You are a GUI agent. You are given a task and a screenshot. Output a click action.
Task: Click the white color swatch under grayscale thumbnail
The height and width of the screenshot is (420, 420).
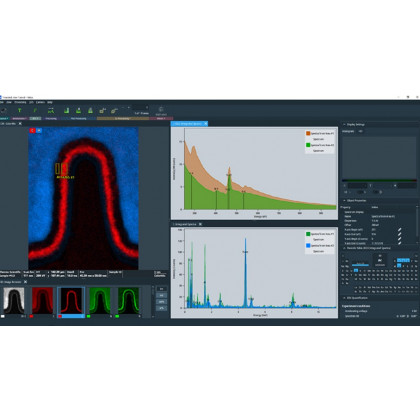(3, 316)
